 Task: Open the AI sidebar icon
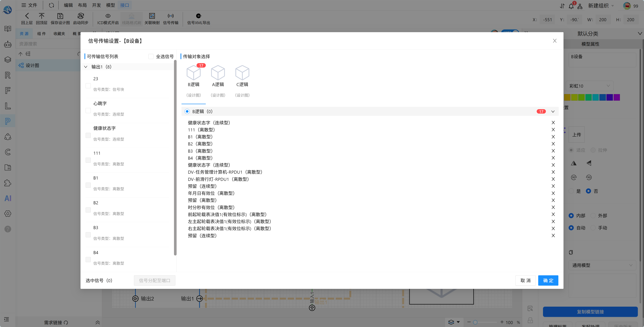tap(8, 198)
